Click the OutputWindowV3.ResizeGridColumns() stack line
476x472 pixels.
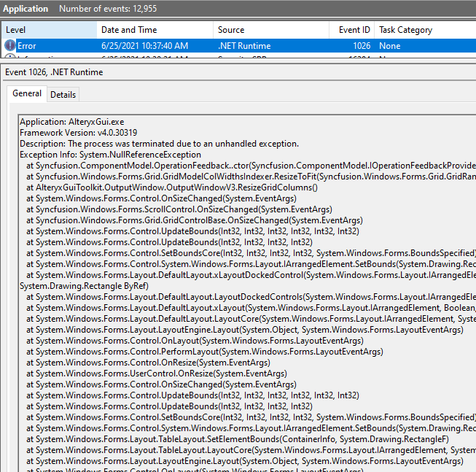pyautogui.click(x=172, y=187)
